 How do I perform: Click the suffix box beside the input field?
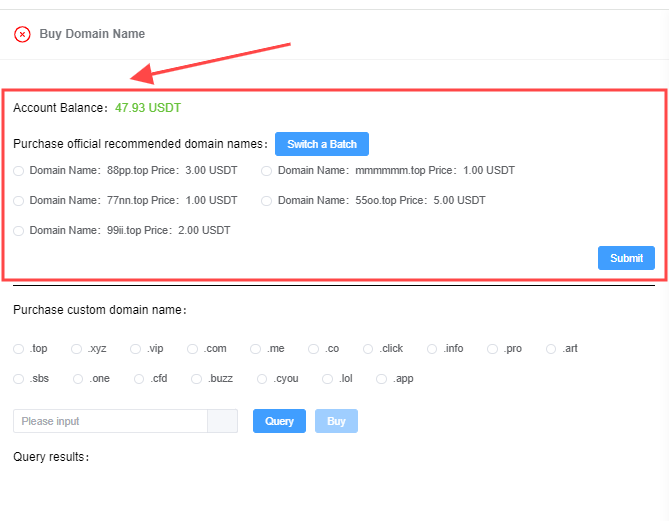pyautogui.click(x=223, y=421)
